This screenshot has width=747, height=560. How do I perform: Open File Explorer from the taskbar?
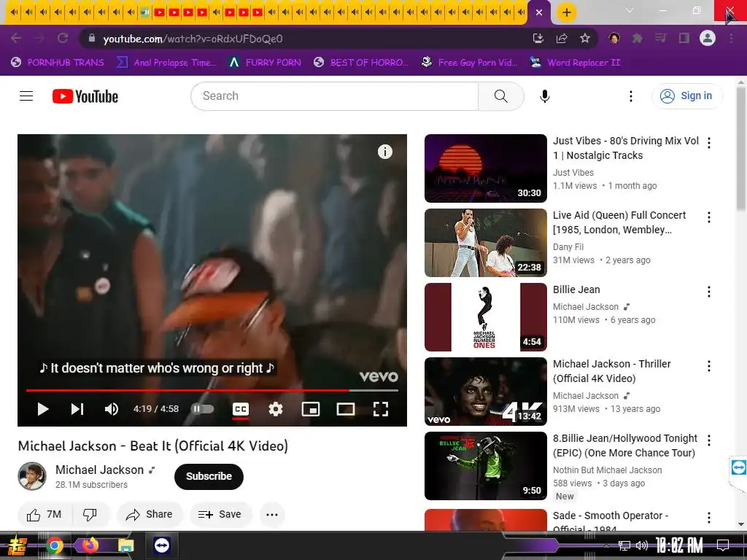125,545
